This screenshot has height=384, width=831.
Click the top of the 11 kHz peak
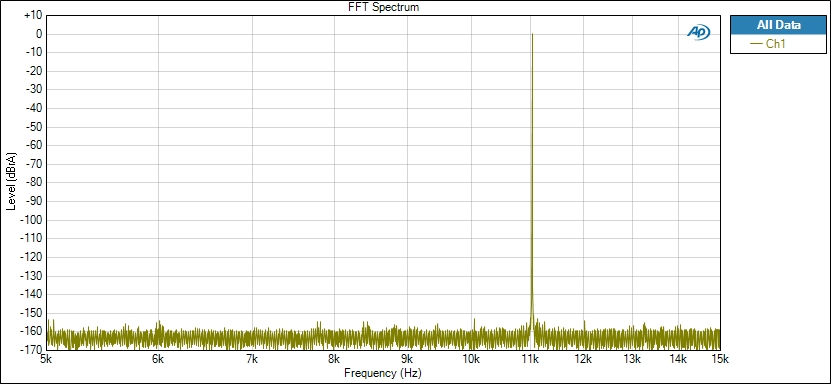click(532, 34)
